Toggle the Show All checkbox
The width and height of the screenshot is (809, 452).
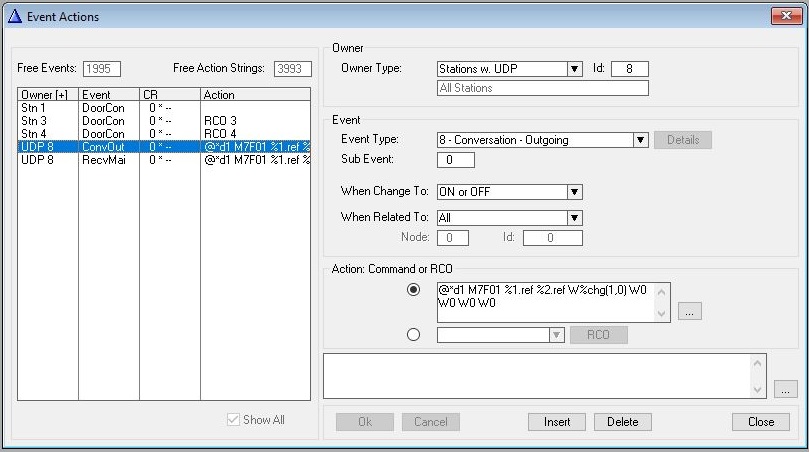[x=233, y=419]
